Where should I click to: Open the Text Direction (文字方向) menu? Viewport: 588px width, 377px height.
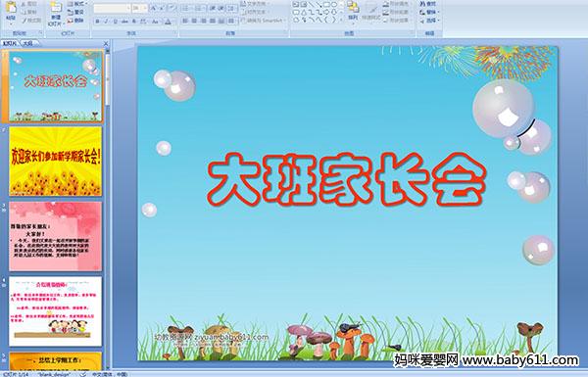tap(254, 4)
